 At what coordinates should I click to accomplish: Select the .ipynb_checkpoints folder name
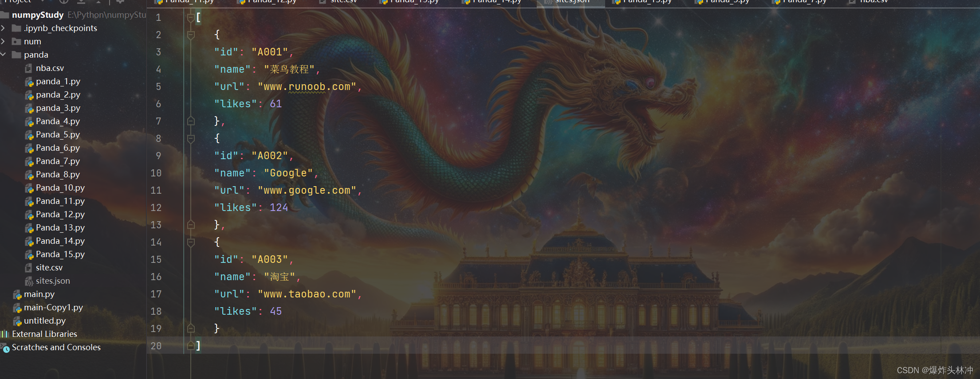click(x=60, y=28)
